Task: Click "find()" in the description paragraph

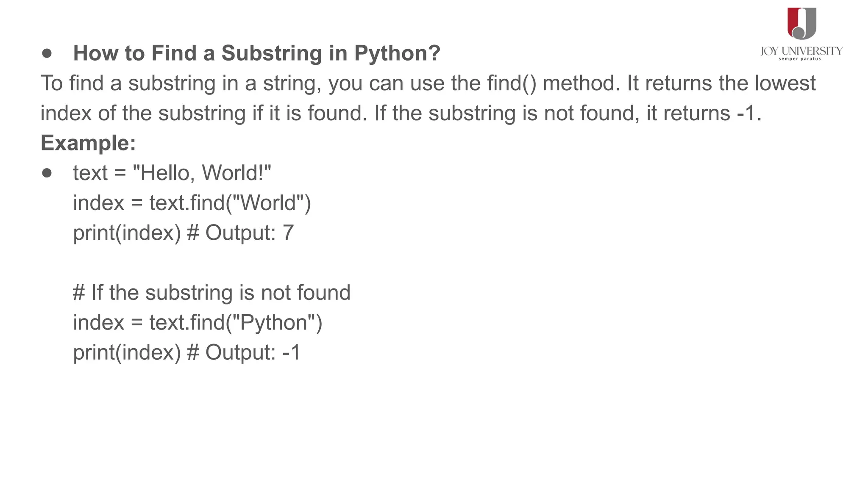Action: pos(512,83)
